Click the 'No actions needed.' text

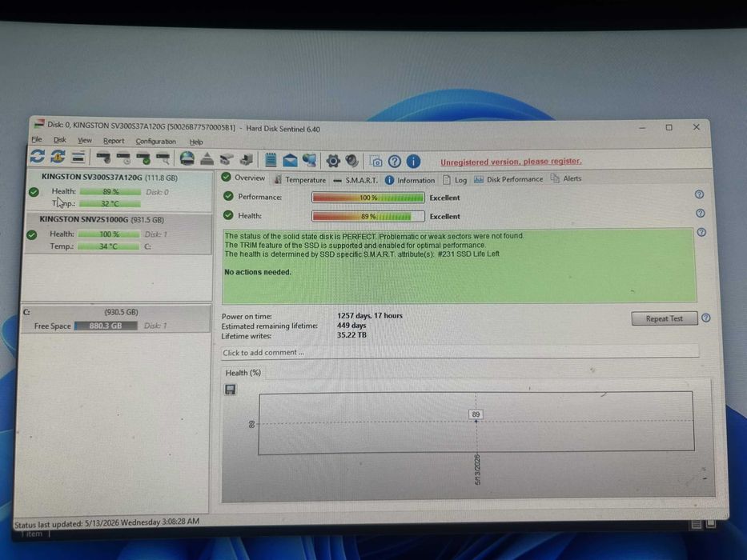[x=257, y=272]
